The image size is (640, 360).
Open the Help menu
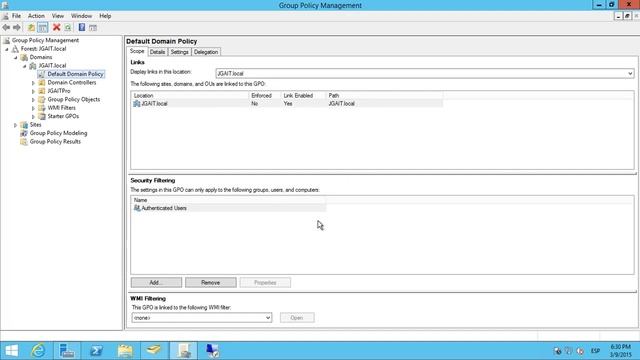tap(105, 16)
